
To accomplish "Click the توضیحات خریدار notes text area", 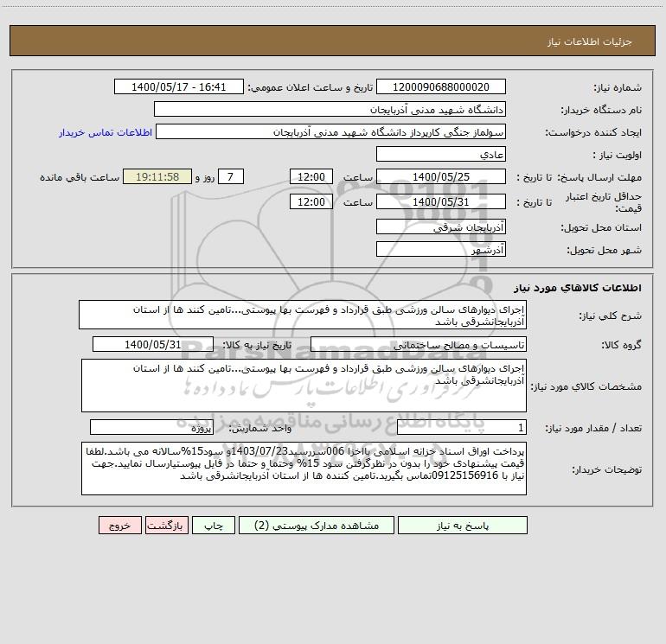I will click(x=304, y=469).
